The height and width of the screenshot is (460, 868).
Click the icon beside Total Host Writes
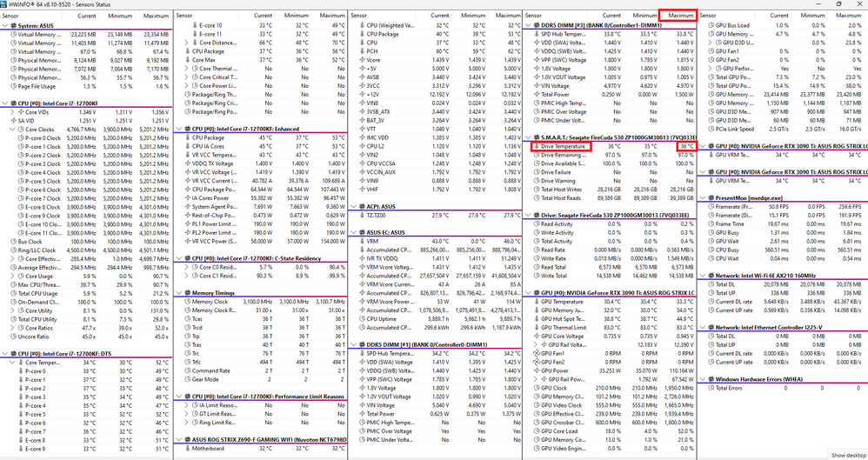[x=536, y=190]
